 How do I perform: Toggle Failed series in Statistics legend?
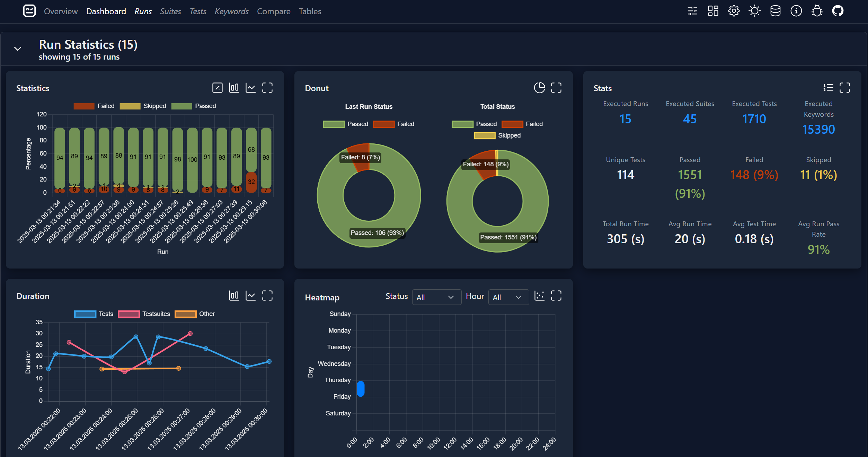click(x=94, y=106)
